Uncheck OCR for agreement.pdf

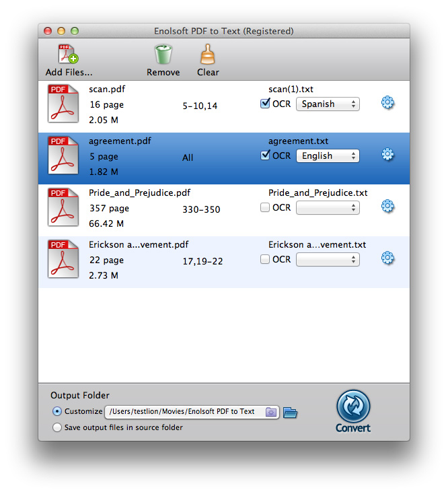[265, 155]
